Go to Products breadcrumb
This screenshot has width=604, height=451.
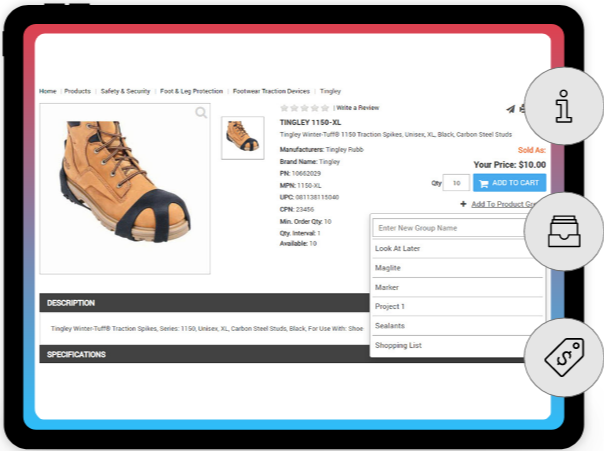77,91
